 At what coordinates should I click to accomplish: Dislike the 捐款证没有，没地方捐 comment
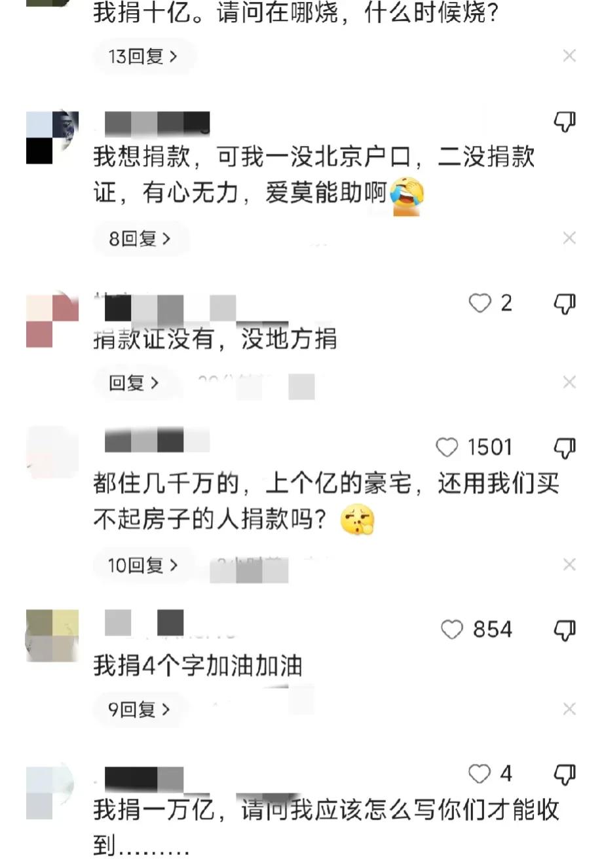click(x=565, y=304)
